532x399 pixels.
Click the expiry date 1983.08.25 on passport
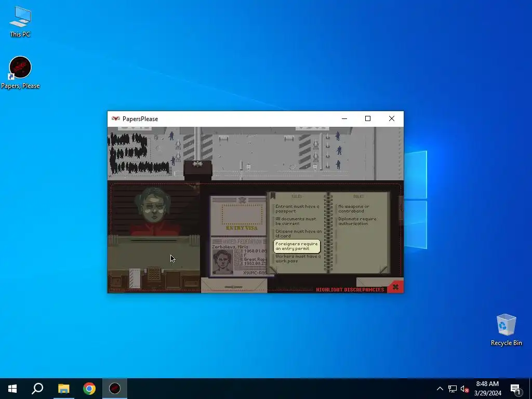pos(255,263)
